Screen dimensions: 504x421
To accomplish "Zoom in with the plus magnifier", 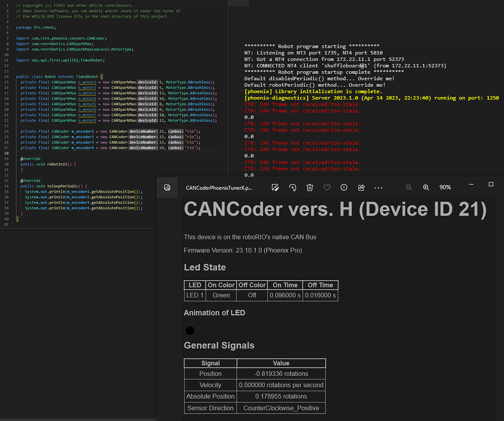I will pyautogui.click(x=426, y=187).
